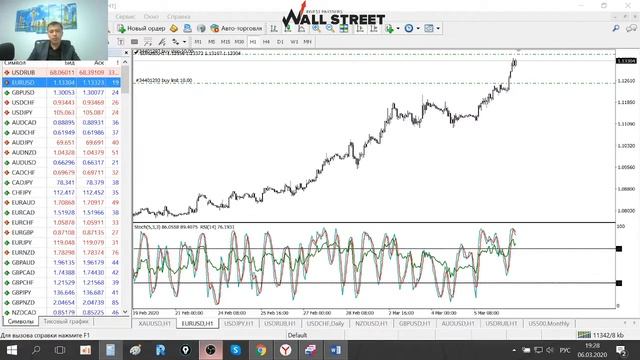The height and width of the screenshot is (360, 640).
Task: Select the arrows objects tool
Action: coord(176,42)
